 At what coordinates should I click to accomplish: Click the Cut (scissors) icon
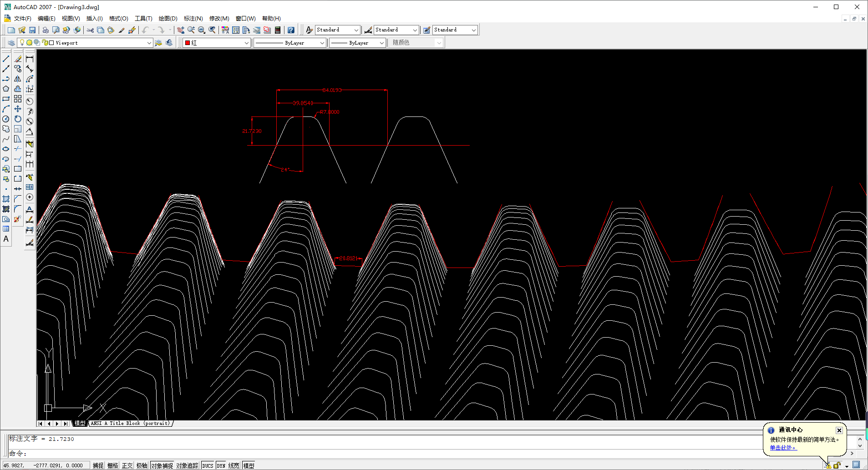click(x=90, y=30)
